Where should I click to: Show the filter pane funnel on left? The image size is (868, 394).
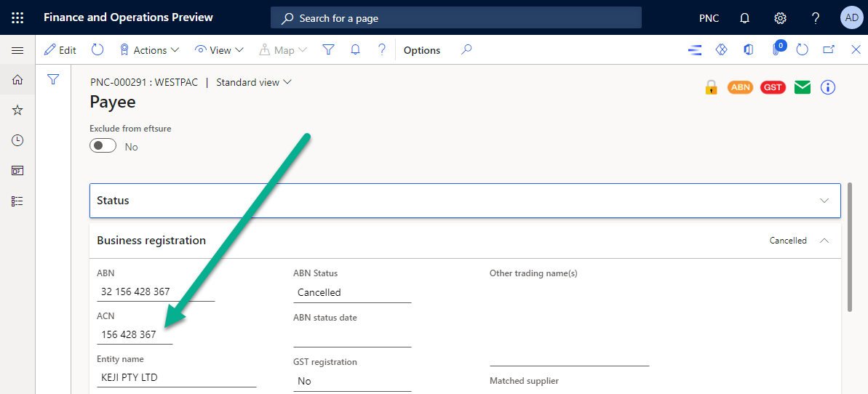53,80
